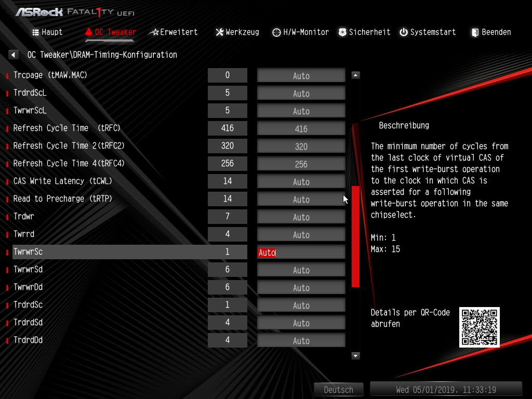Click the OC Tweaker breadcrumb path
This screenshot has height=399, width=532.
point(102,55)
